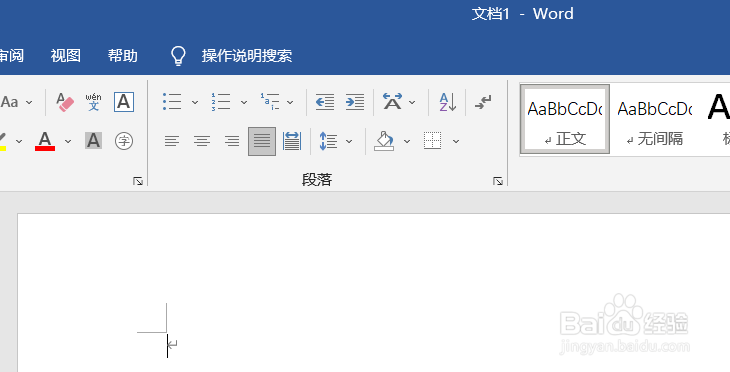Click the Borders icon
730x372 pixels.
tap(433, 141)
